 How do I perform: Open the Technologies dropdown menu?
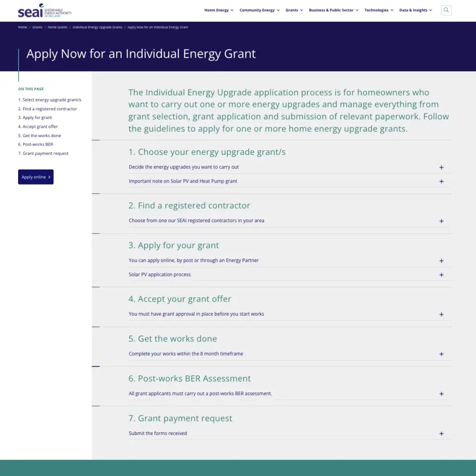[x=379, y=10]
